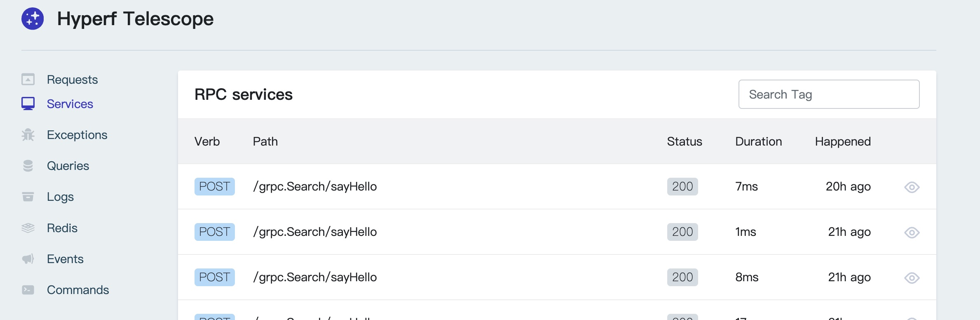
Task: Click the 8ms duration value
Action: (747, 277)
